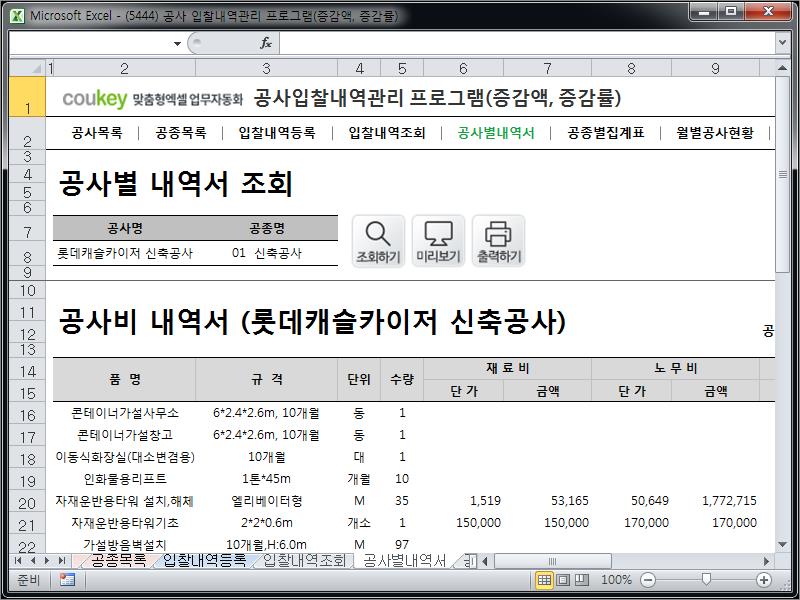Switch to Page Break Preview view
Viewport: 800px width, 600px height.
(x=582, y=580)
